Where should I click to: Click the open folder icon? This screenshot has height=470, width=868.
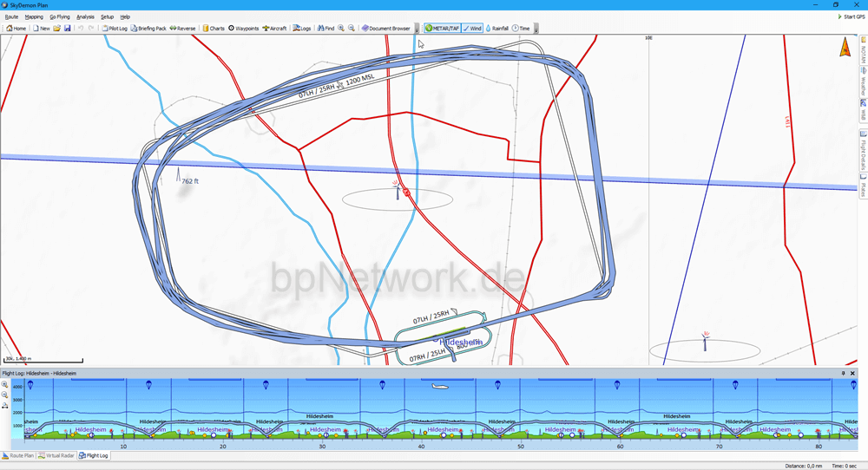point(57,29)
